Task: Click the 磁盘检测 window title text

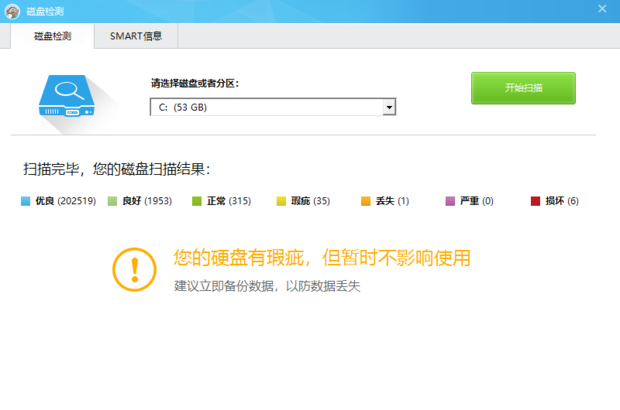Action: pos(45,11)
